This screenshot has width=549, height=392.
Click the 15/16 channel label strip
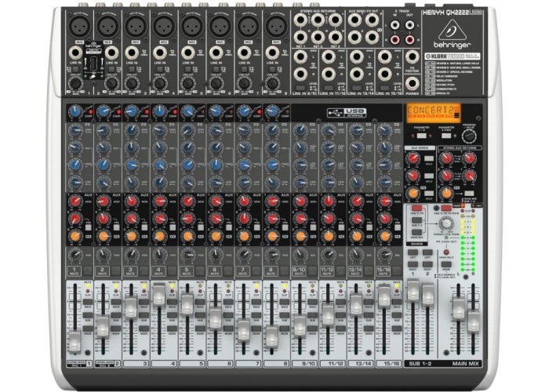[x=389, y=364]
